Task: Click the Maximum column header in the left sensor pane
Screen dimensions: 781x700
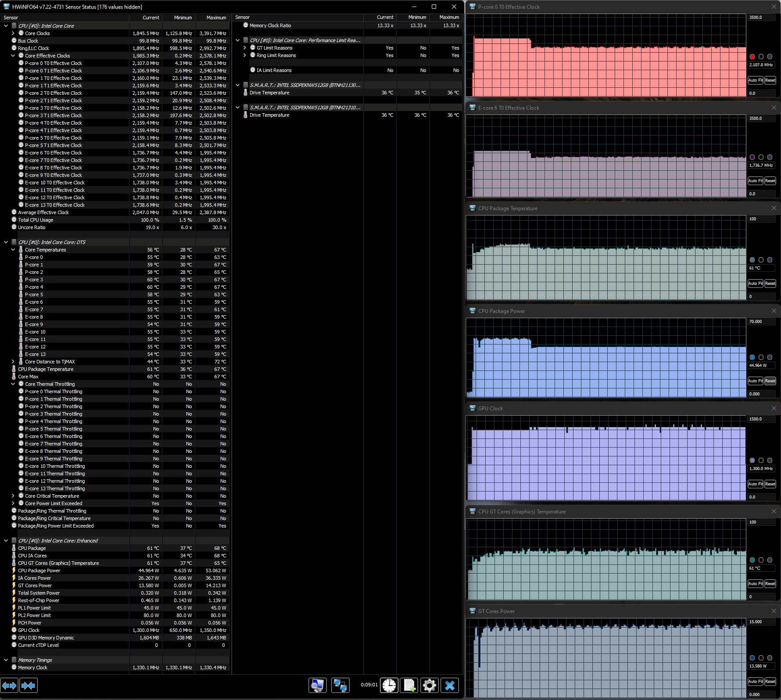Action: coord(212,18)
